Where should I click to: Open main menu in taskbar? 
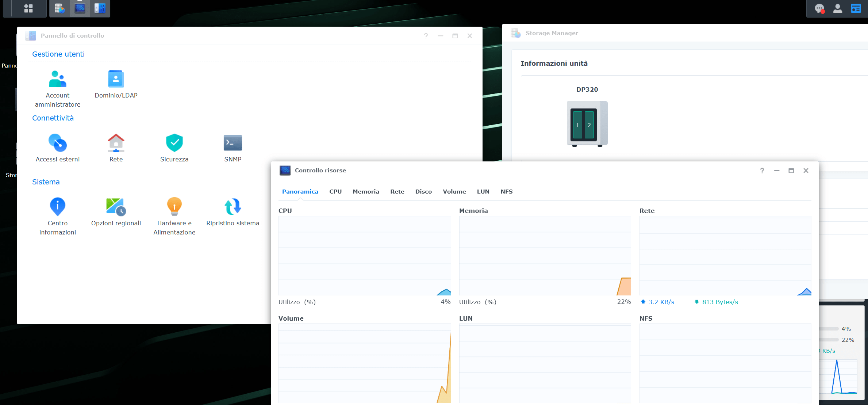click(28, 8)
